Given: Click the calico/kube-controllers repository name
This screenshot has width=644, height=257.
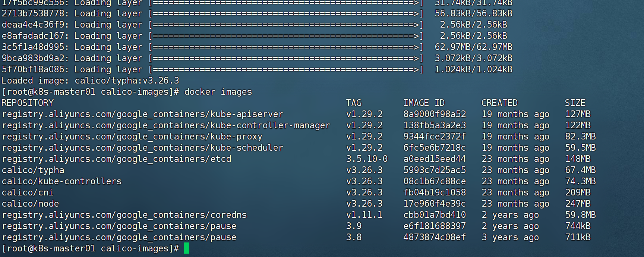Looking at the screenshot, I should pyautogui.click(x=61, y=181).
